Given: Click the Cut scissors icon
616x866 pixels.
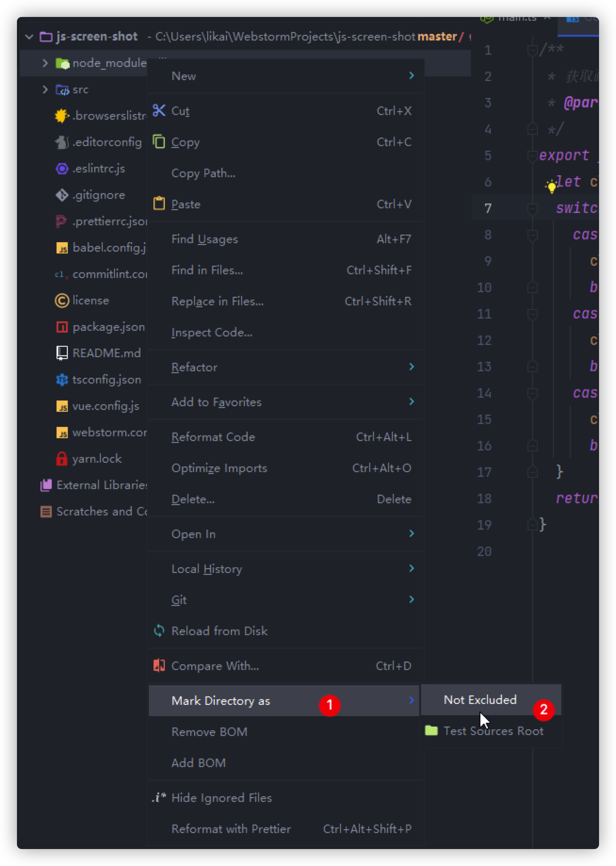Looking at the screenshot, I should 159,110.
